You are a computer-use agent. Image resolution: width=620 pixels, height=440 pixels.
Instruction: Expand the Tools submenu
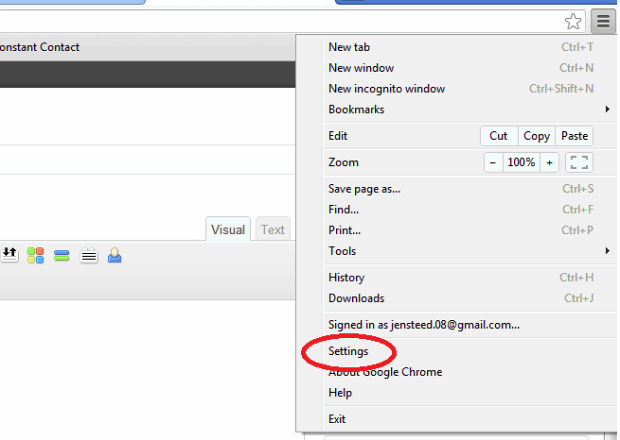tap(470, 251)
